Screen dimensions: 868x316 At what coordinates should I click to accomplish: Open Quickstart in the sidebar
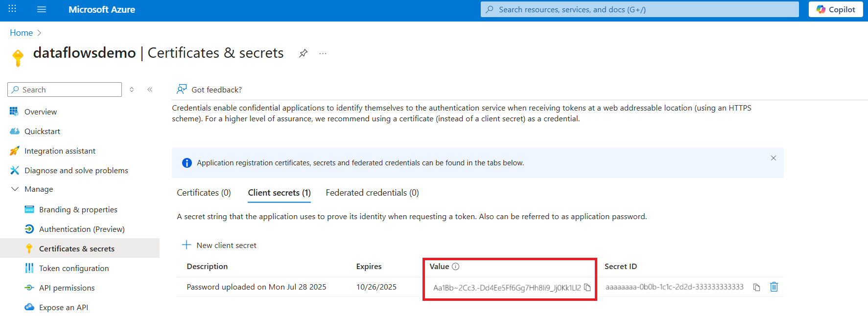click(42, 131)
